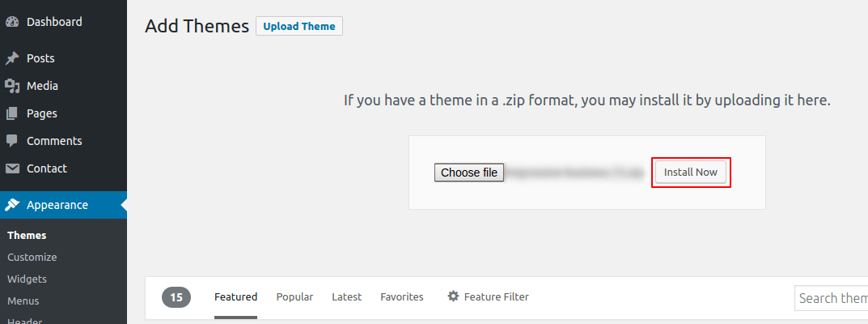
Task: Click the Dashboard gauge icon
Action: (12, 22)
